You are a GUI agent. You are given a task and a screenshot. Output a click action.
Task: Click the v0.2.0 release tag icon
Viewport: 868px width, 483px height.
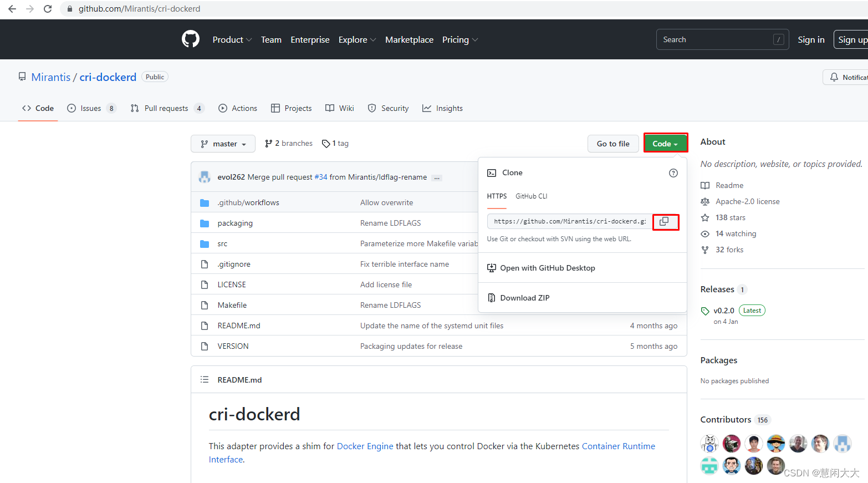pyautogui.click(x=705, y=311)
